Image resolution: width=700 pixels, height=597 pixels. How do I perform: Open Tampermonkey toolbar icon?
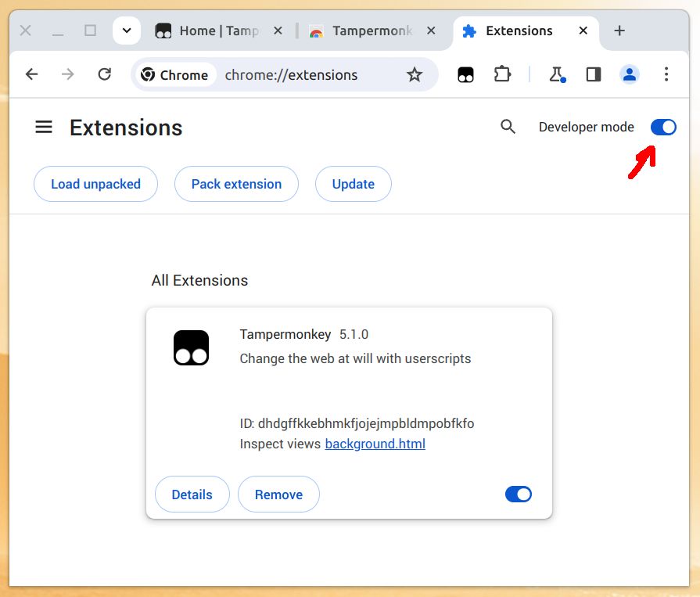[x=465, y=74]
